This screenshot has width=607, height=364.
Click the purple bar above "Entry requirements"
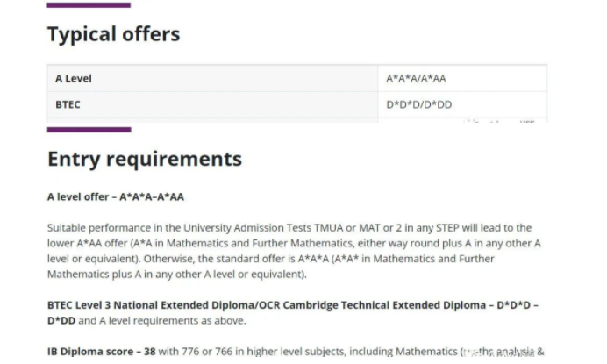[x=89, y=130]
